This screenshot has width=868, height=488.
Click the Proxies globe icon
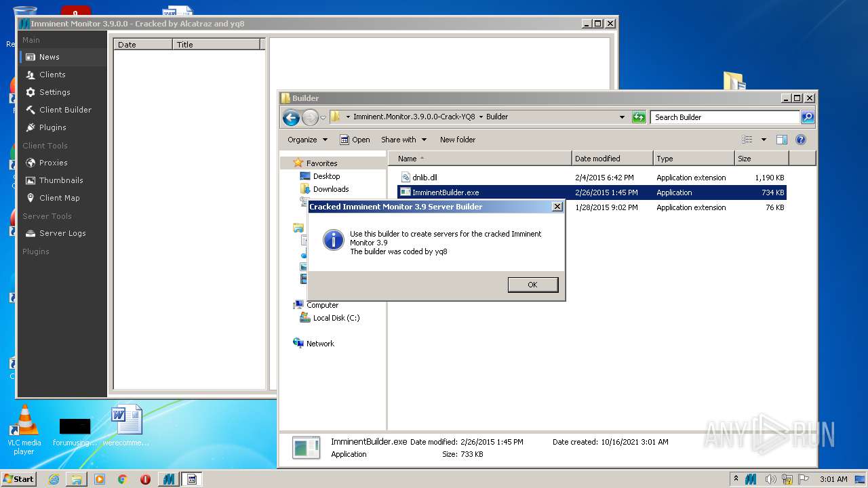tap(31, 163)
